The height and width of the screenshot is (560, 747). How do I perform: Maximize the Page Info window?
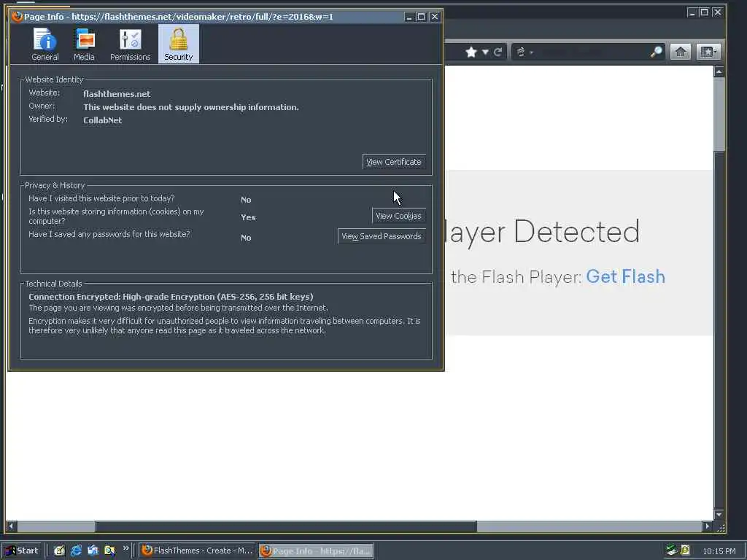(x=421, y=17)
